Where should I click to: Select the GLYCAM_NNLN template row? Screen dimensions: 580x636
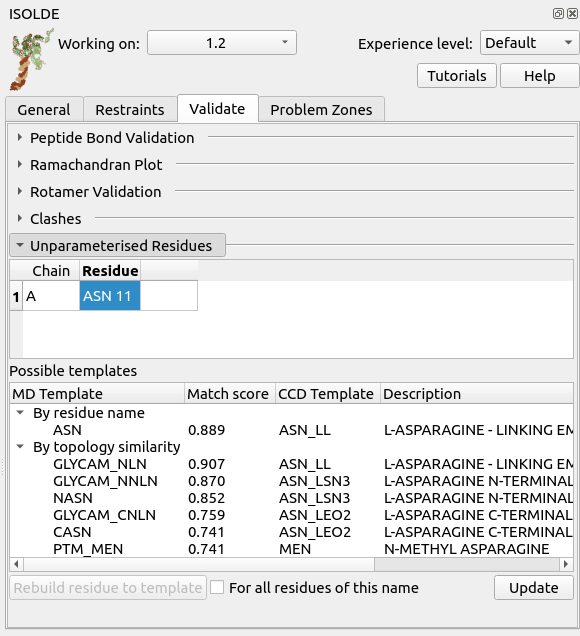pyautogui.click(x=291, y=481)
